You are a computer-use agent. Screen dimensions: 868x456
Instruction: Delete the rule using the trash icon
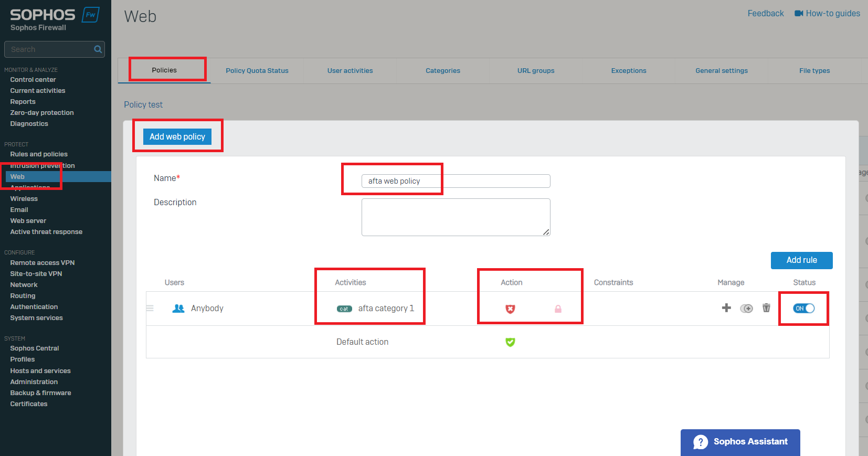766,308
